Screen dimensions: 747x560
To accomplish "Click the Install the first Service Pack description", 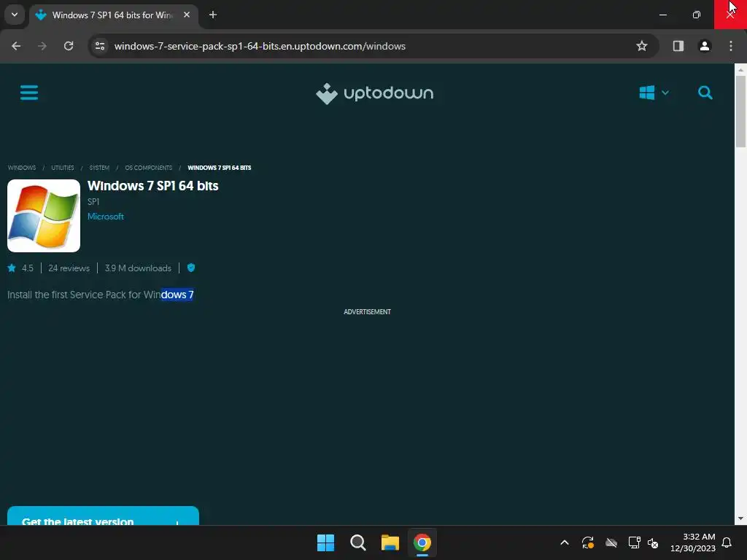I will [101, 295].
